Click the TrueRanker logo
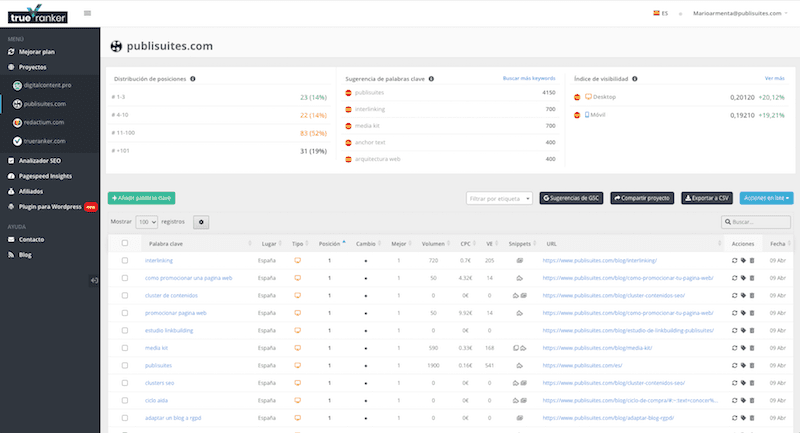This screenshot has width=800, height=433. point(38,14)
